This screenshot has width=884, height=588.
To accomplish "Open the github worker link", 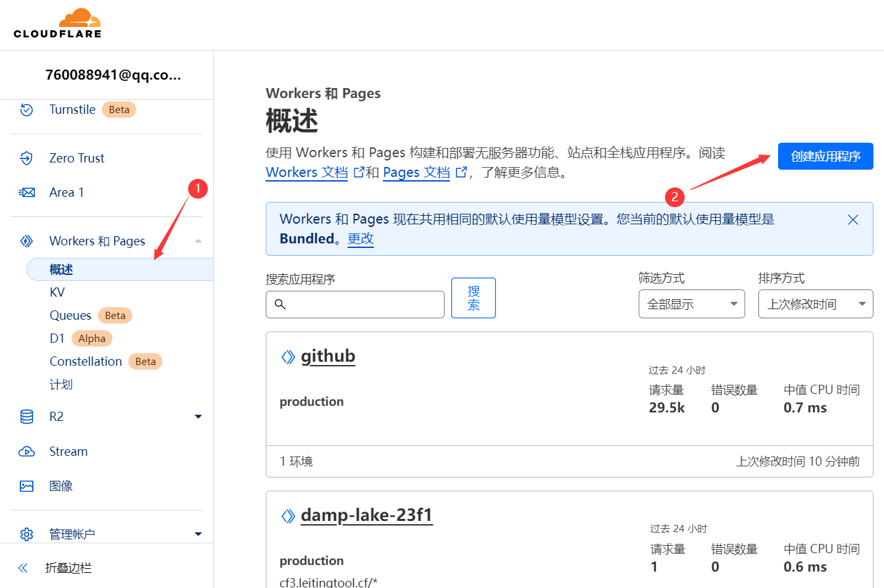I will coord(328,356).
